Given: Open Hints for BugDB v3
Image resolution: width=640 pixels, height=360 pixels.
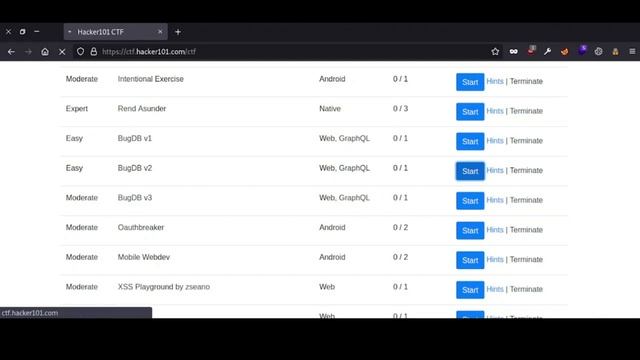Looking at the screenshot, I should [x=495, y=200].
